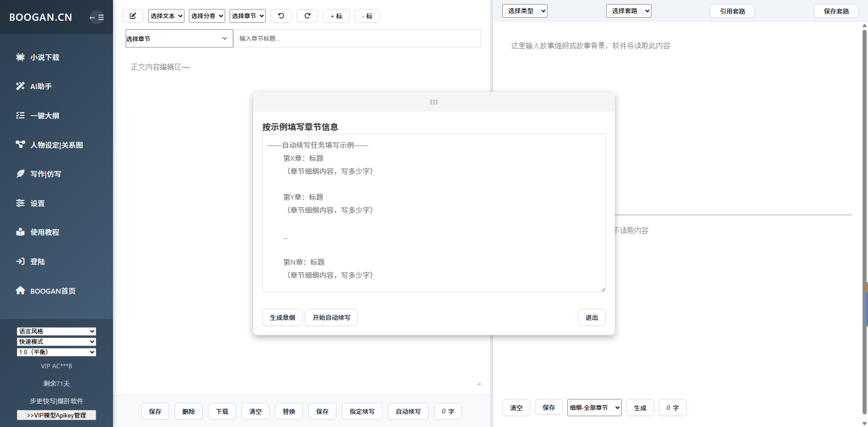
Task: Click the undo arrow icon
Action: [281, 15]
